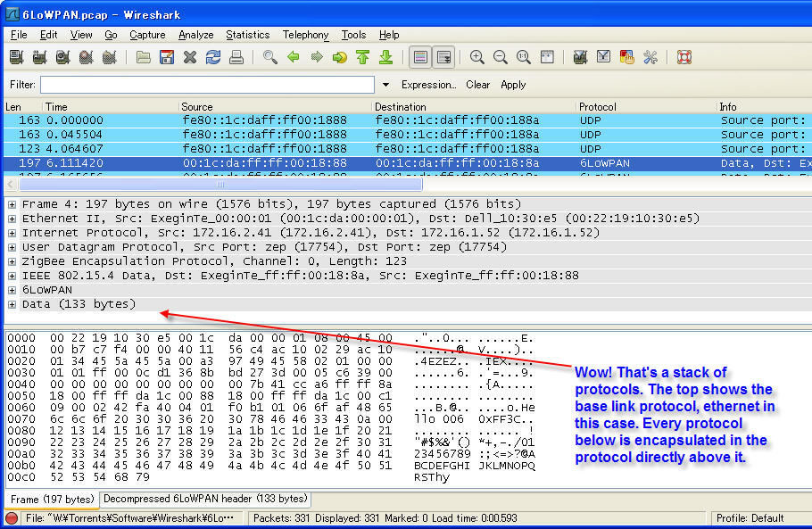Stop the running capture icon
The image size is (812, 529).
(x=87, y=57)
